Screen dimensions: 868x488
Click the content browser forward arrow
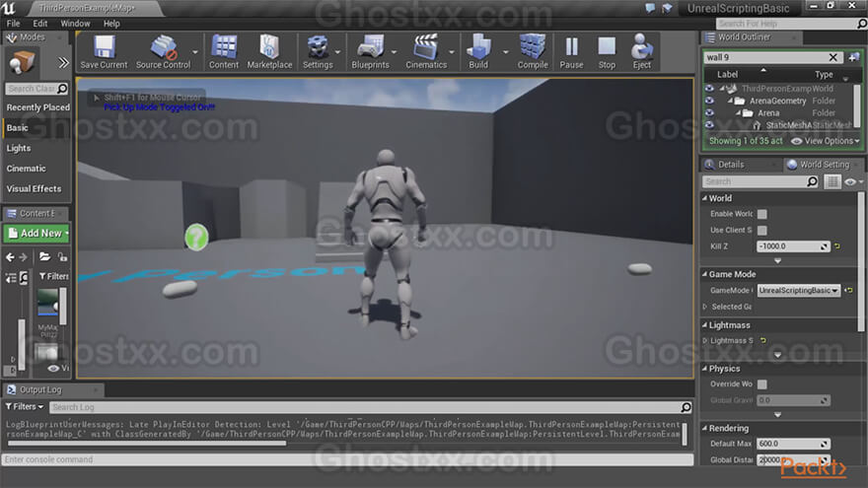24,257
